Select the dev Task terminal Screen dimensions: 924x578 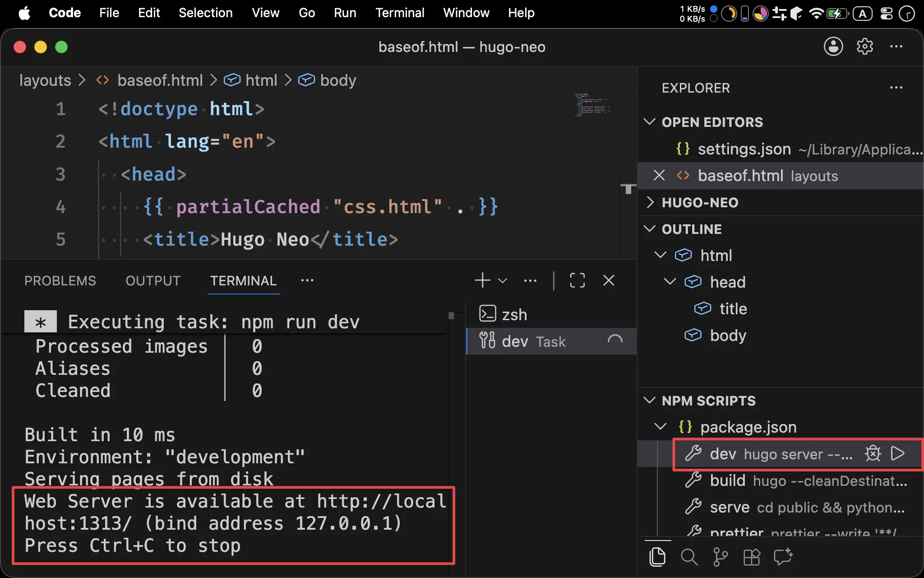tap(551, 341)
